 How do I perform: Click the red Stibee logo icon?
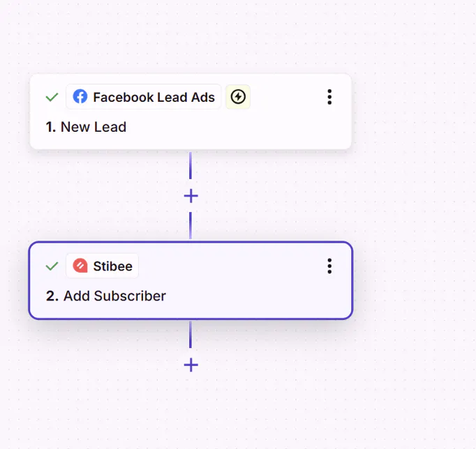[x=80, y=266]
